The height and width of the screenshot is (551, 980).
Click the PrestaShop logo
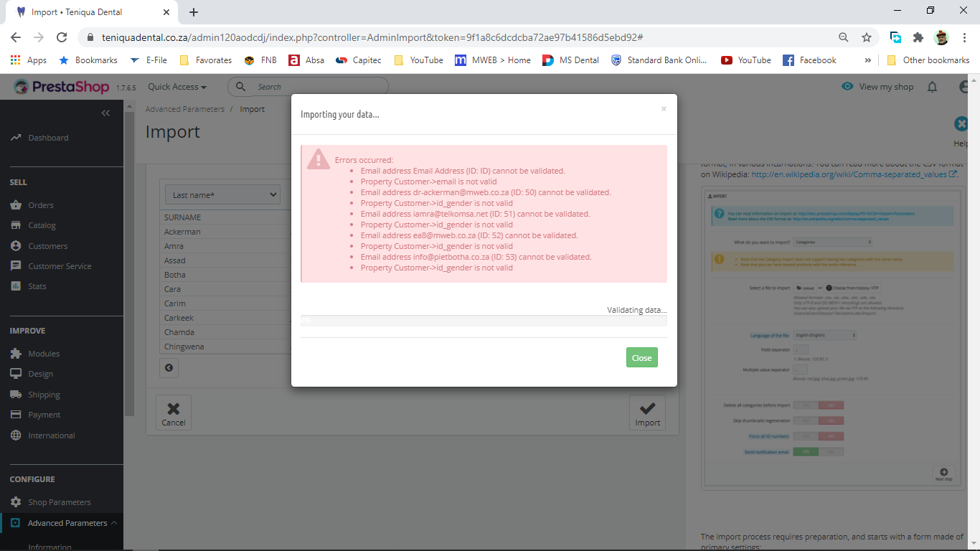point(61,87)
